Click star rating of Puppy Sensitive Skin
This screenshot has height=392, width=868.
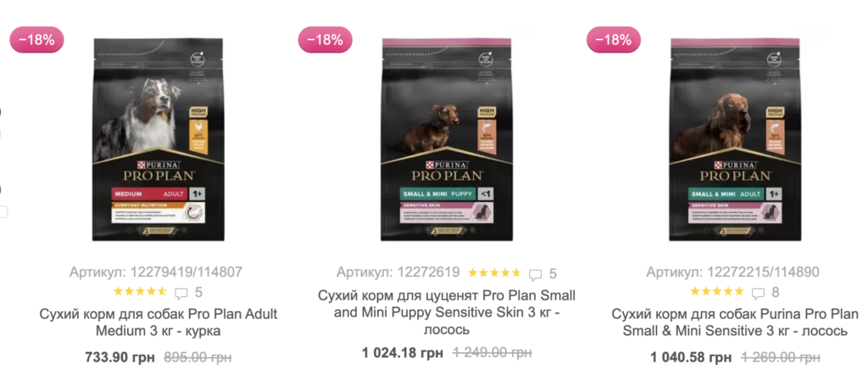tap(494, 273)
